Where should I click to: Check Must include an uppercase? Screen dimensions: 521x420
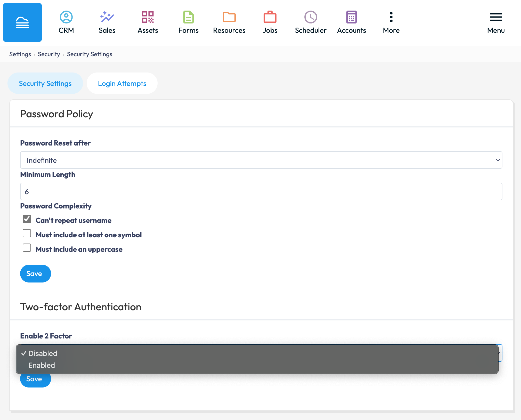pos(27,248)
